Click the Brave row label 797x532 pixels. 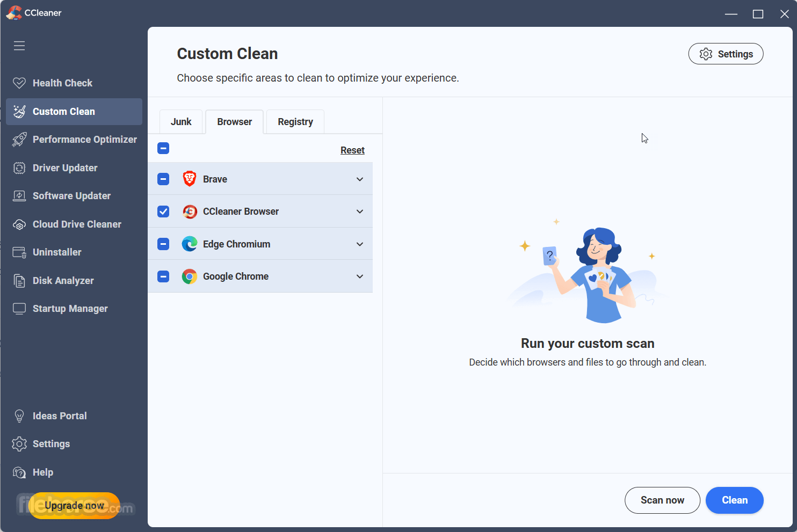coord(215,179)
